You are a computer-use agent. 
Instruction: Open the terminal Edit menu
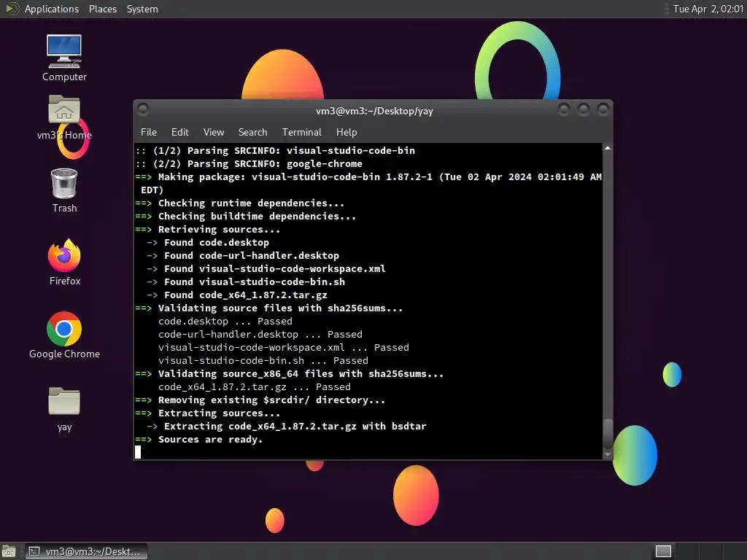[180, 133]
